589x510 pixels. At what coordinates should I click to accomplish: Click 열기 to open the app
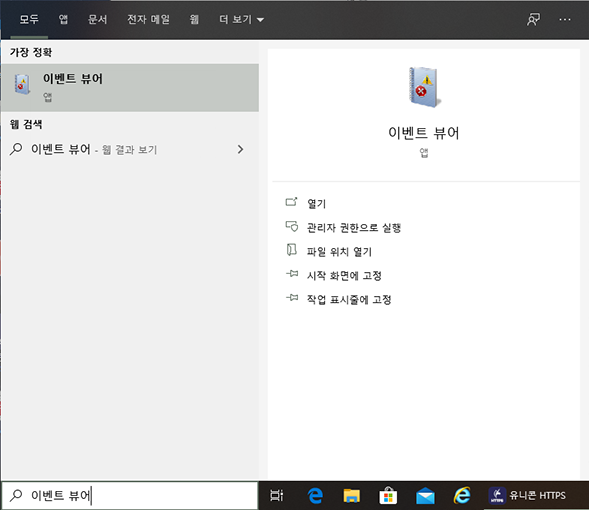point(316,204)
